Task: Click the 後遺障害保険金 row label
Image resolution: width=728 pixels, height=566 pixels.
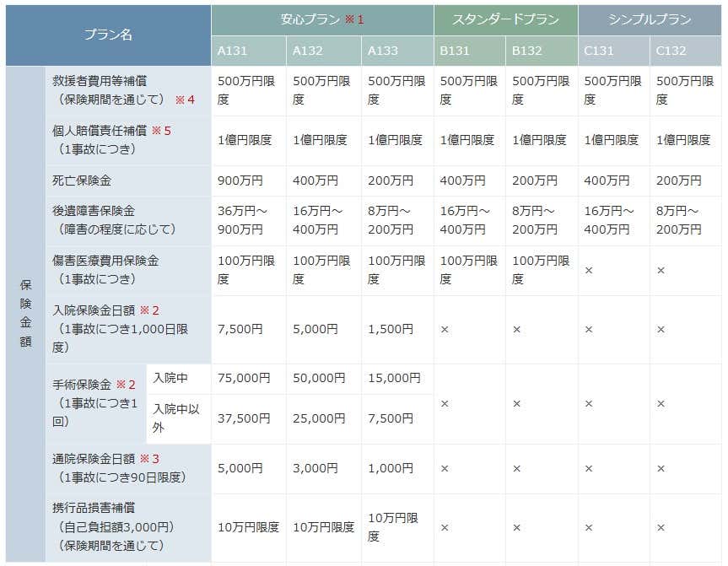Action: coord(94,205)
